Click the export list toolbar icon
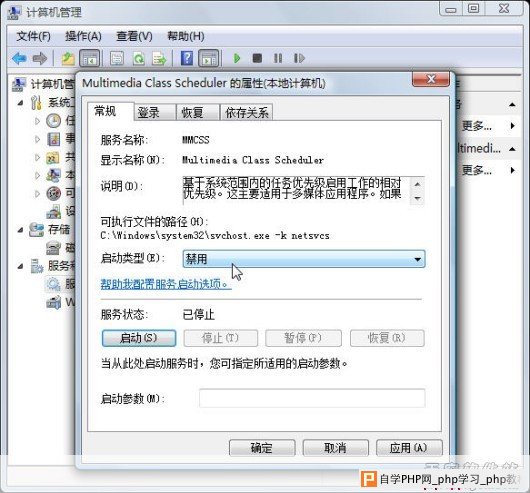This screenshot has width=530, height=493. 159,58
